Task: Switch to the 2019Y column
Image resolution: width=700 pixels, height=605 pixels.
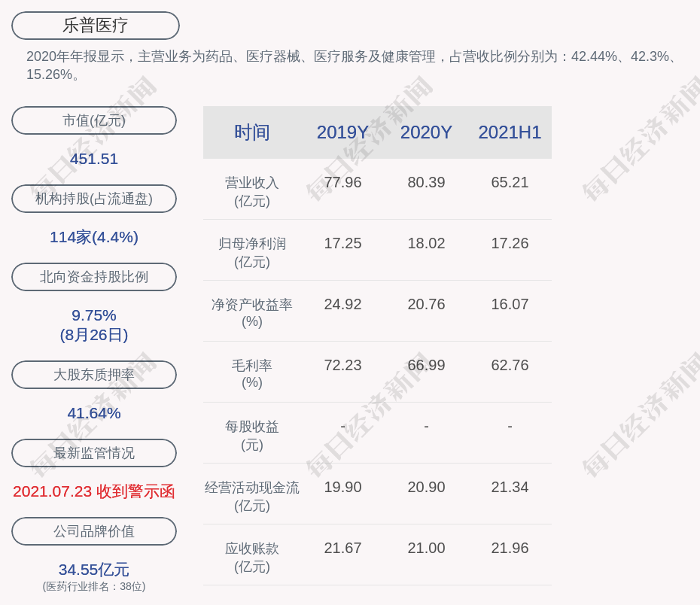Action: [342, 132]
